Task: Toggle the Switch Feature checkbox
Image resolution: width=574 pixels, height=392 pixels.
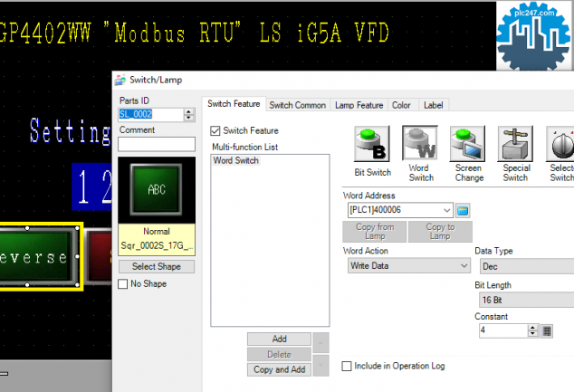Action: click(215, 130)
